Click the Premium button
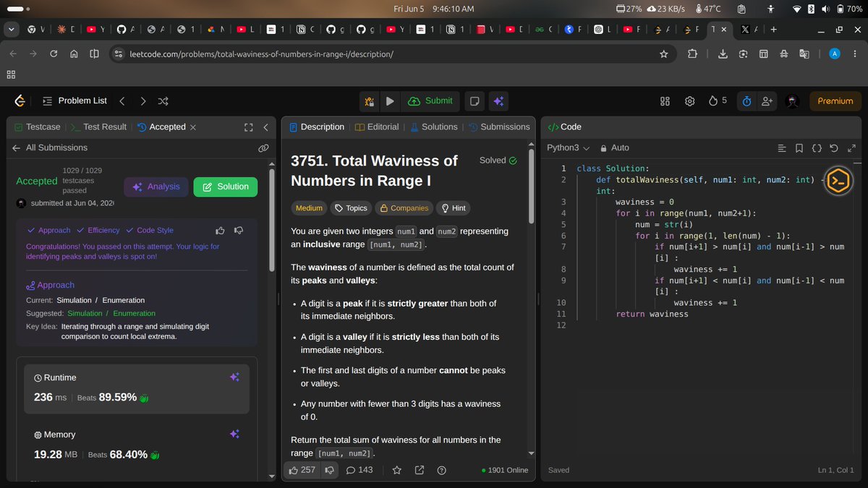868x488 pixels. (x=835, y=101)
